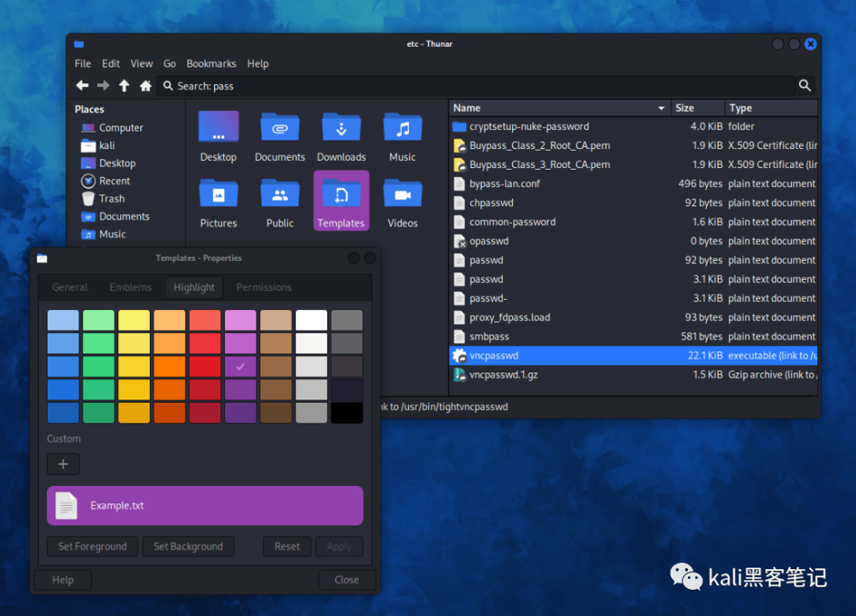Open the Videos folder icon
This screenshot has width=856, height=616.
pyautogui.click(x=403, y=194)
